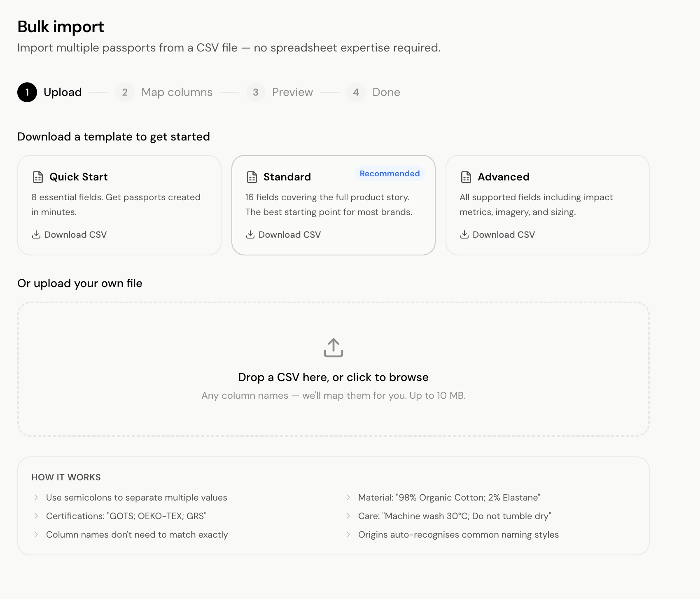Go to step 3 Preview
The width and height of the screenshot is (700, 599).
point(280,92)
